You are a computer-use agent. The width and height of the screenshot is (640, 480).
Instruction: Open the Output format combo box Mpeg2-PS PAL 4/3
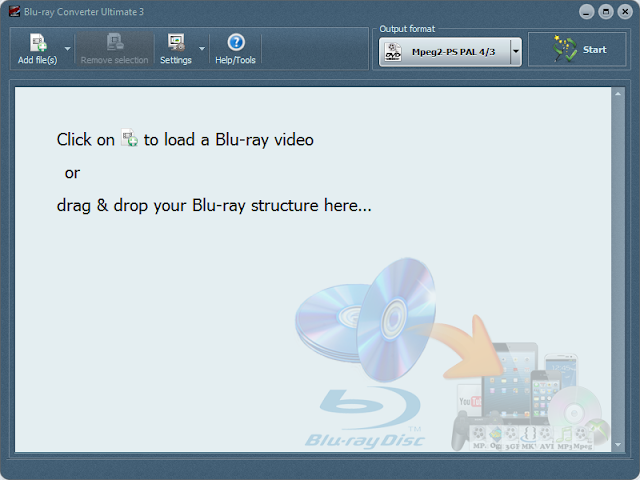coord(450,52)
